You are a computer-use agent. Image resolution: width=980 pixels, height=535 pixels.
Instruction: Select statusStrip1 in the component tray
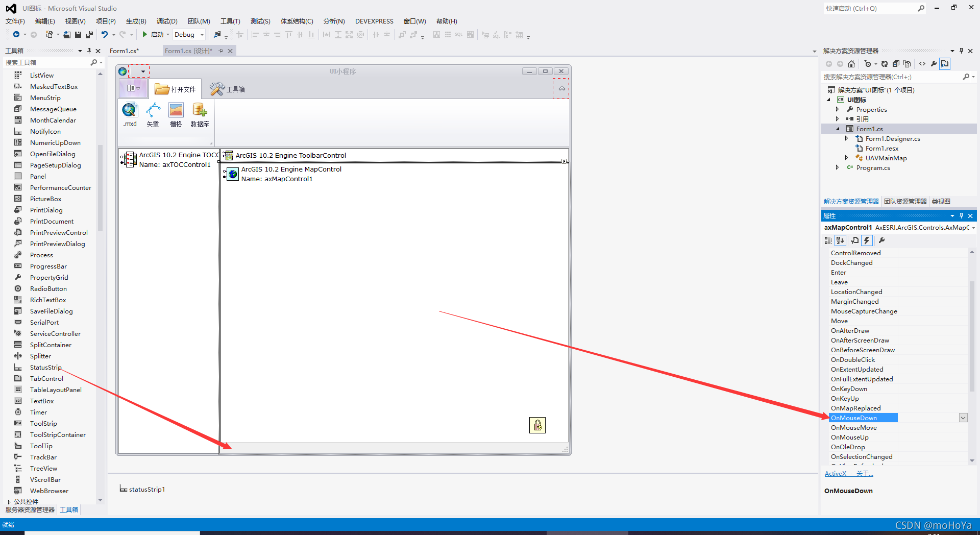pos(142,489)
